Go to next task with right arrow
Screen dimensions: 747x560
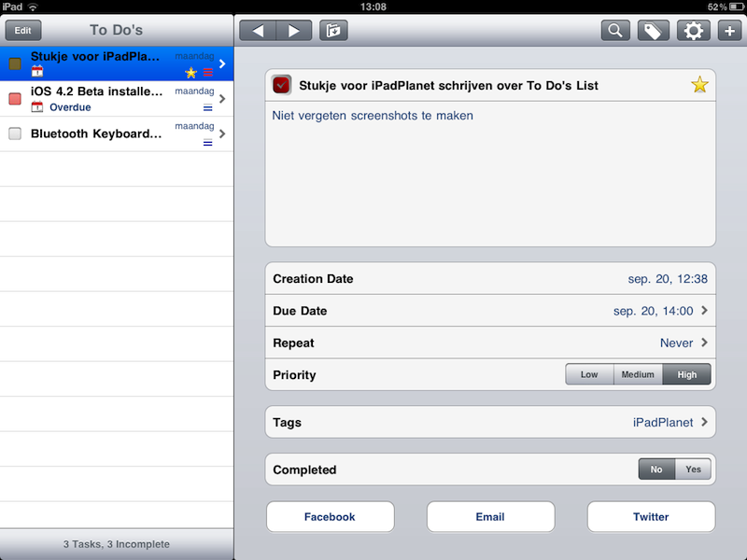point(294,31)
